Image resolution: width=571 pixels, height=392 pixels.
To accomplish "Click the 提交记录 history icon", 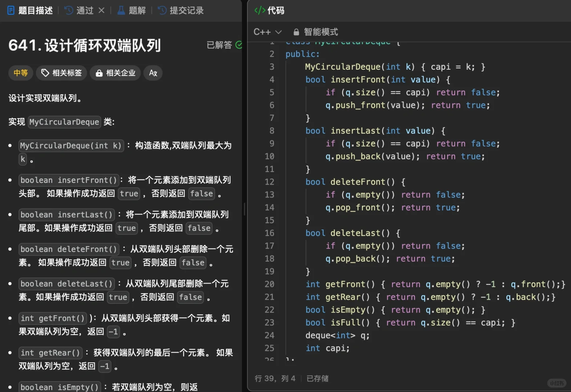I will (x=162, y=10).
